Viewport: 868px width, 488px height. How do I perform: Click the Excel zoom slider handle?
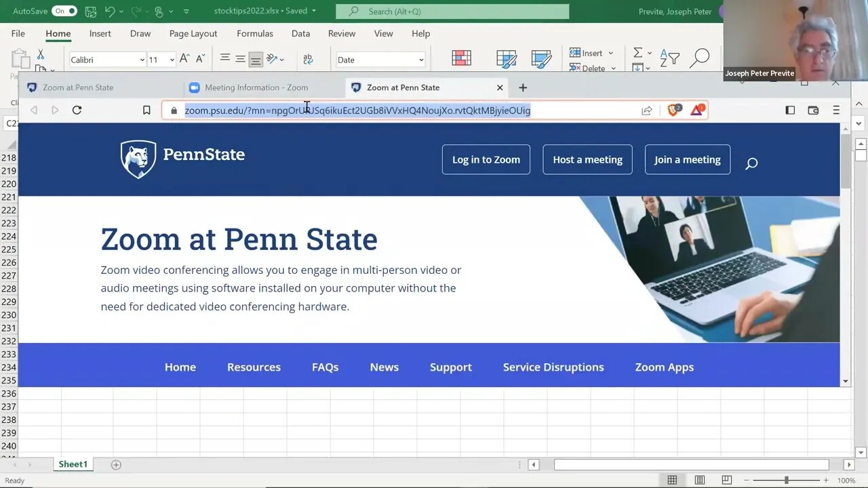[x=787, y=480]
